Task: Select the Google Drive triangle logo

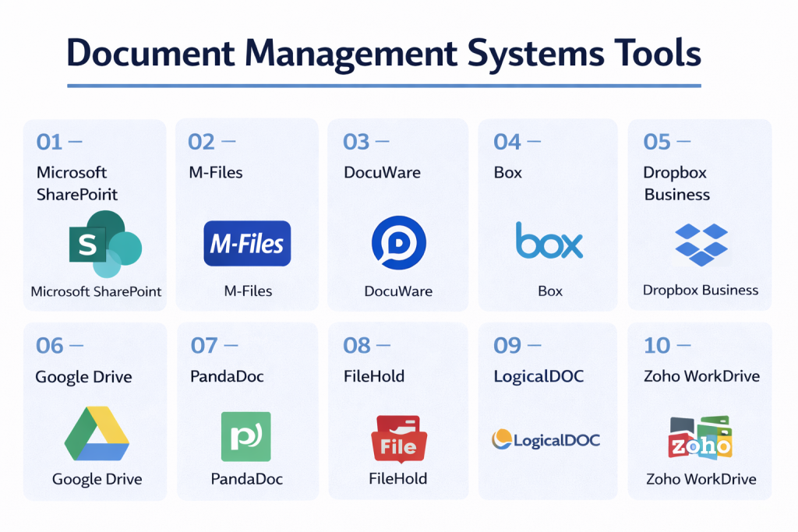Action: (97, 434)
